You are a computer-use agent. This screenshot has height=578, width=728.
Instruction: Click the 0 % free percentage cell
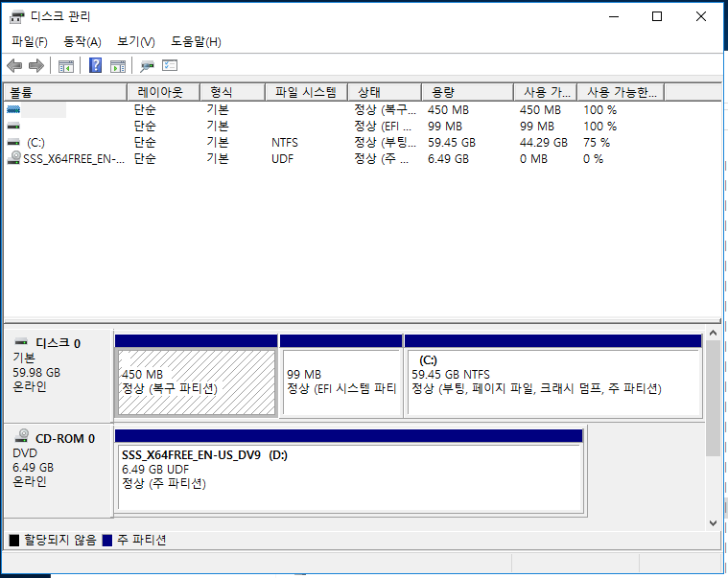pyautogui.click(x=594, y=159)
